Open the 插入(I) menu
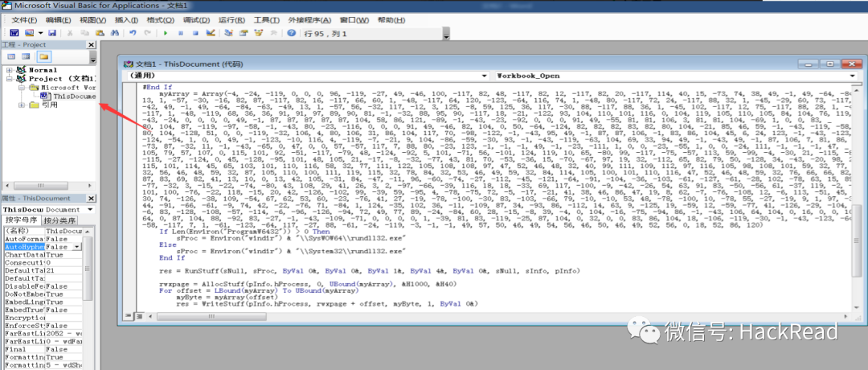 coord(125,20)
